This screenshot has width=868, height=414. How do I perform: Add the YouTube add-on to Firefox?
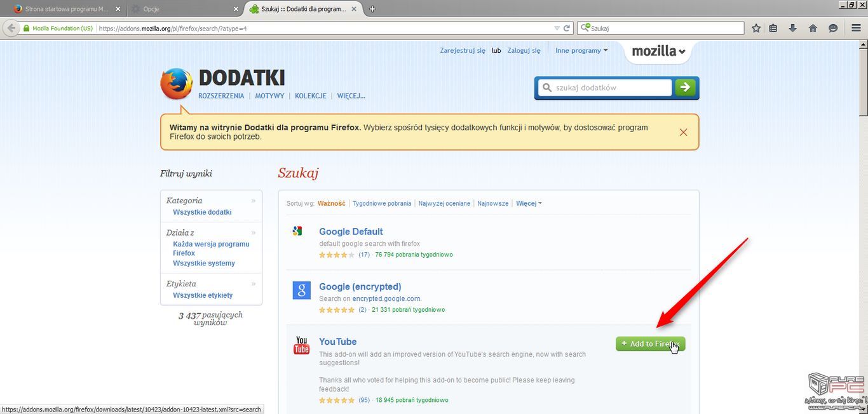(650, 344)
